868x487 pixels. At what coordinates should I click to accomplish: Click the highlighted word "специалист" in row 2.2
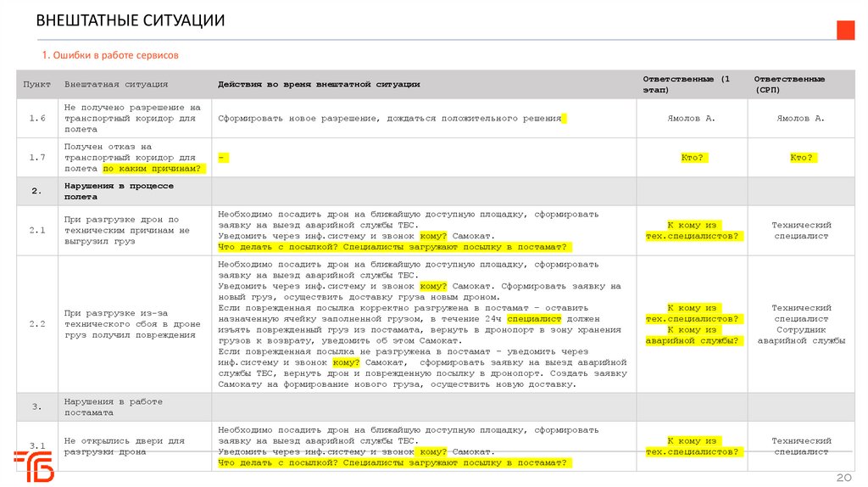click(x=534, y=318)
